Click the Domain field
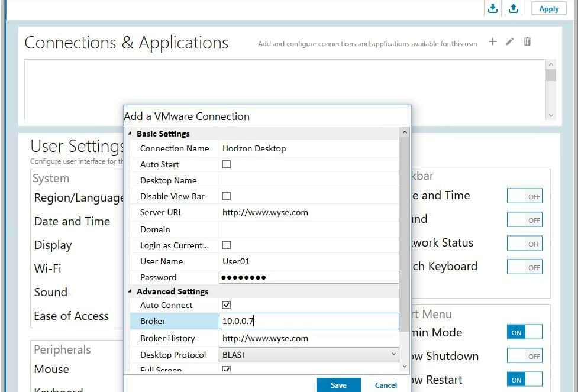This screenshot has width=578, height=392. [x=309, y=229]
